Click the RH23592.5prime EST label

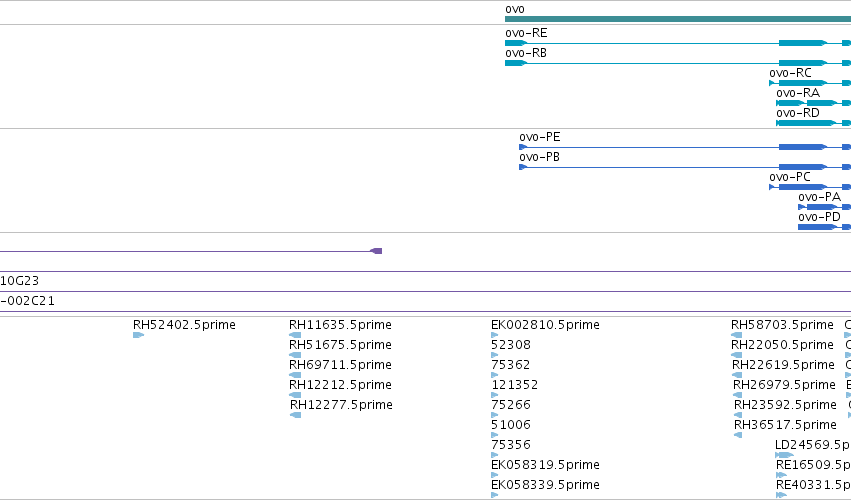785,406
